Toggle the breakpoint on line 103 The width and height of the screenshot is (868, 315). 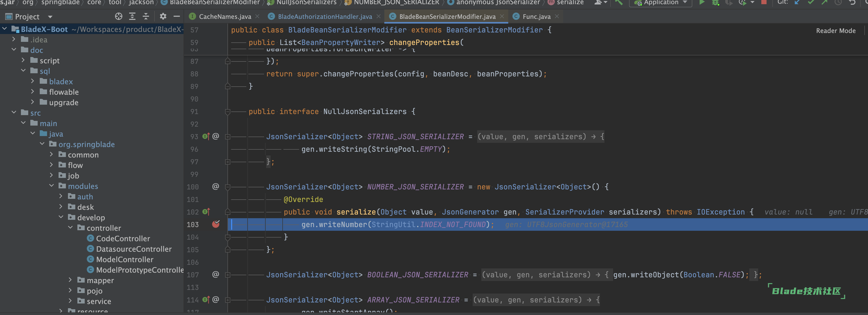tap(216, 224)
